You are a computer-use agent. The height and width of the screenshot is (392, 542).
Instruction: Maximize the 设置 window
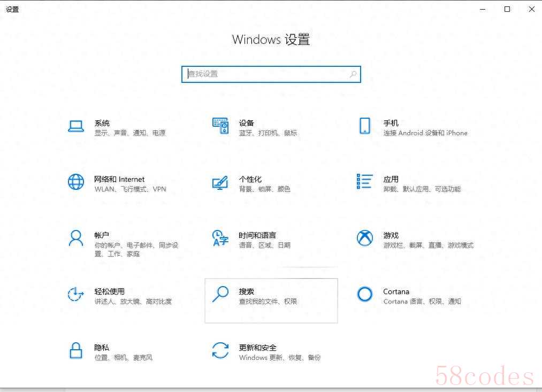tap(507, 9)
